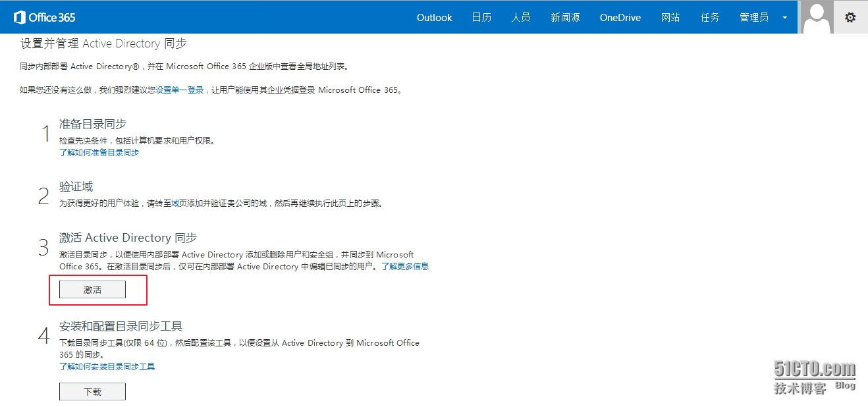The width and height of the screenshot is (868, 407).
Task: Go to 日历 in the navigation bar
Action: [x=481, y=18]
